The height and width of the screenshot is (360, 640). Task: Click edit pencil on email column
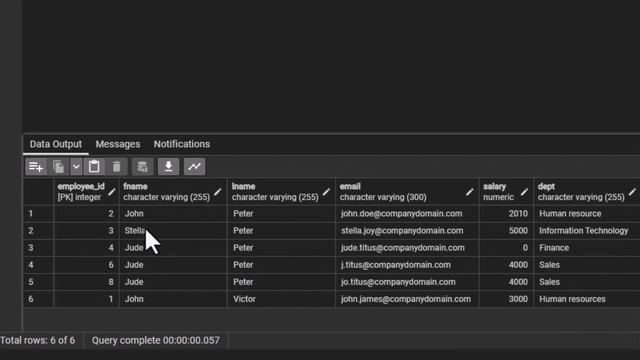(469, 192)
